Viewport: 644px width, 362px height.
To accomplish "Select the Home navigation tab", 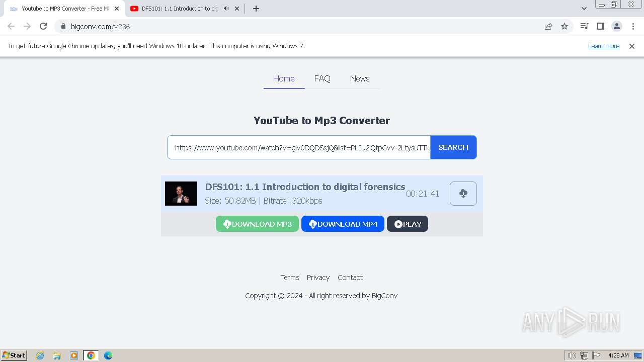I will point(284,78).
